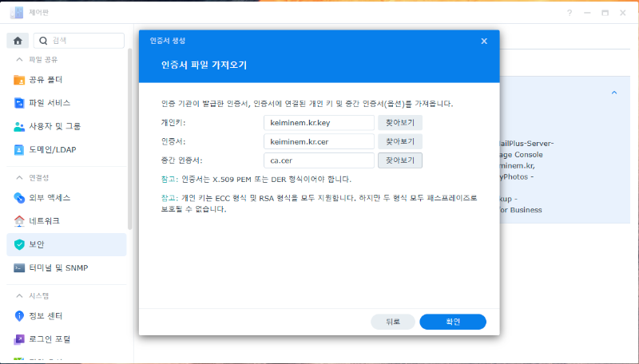
Task: Select the User & Group (사용자 및 그룹) icon
Action: point(20,126)
